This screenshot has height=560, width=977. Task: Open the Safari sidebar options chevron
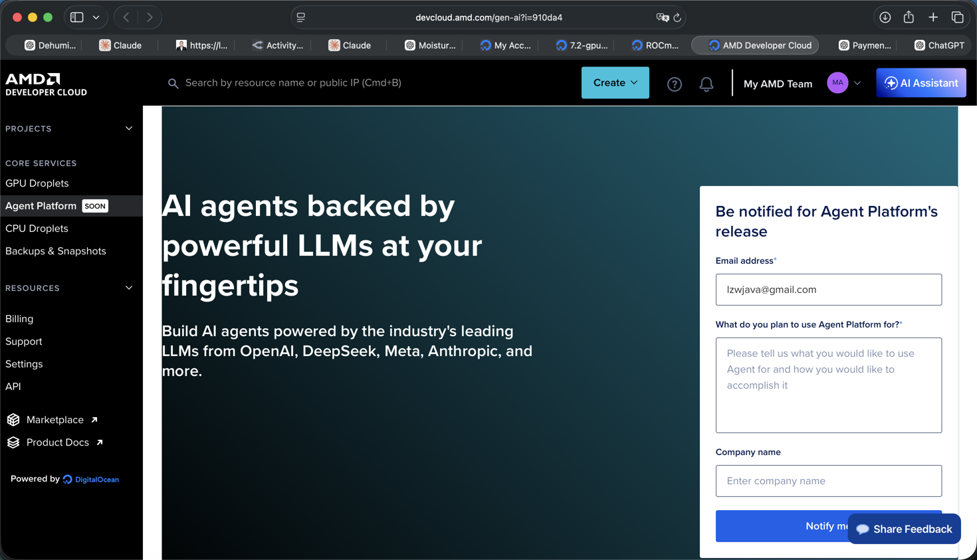(x=96, y=17)
